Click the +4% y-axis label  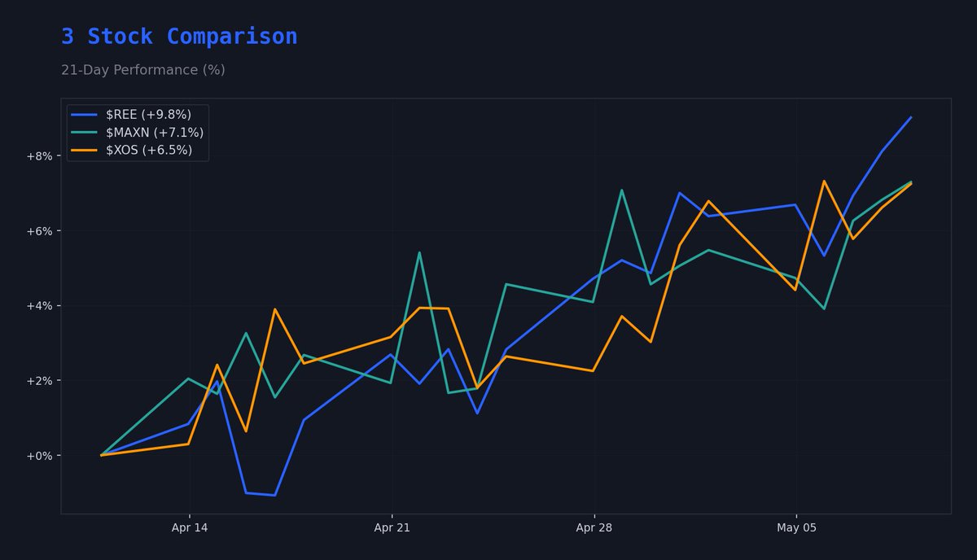39,306
